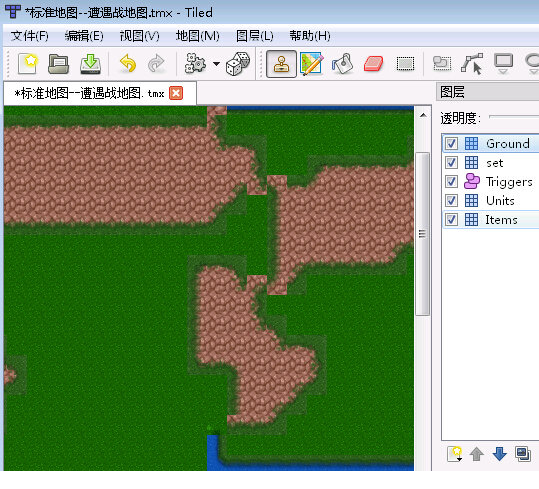The height and width of the screenshot is (489, 539).
Task: Close the 标准地图--遭遇战地图.tmx tab
Action: pos(176,93)
